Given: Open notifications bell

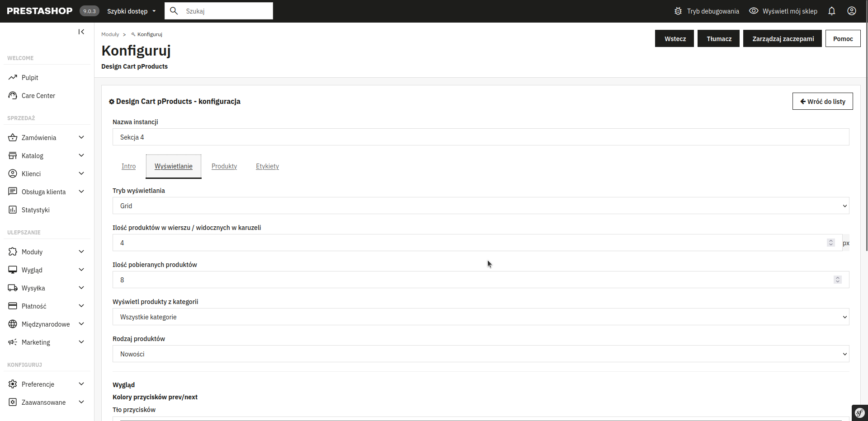Looking at the screenshot, I should tap(832, 11).
